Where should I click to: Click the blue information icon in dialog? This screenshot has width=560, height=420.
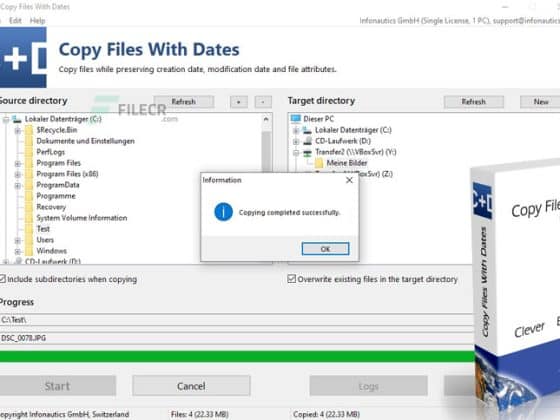(x=224, y=212)
